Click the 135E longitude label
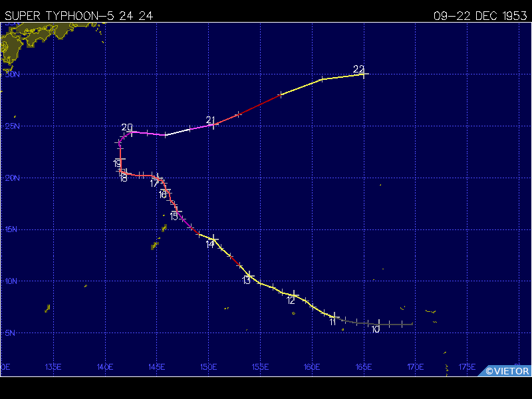 (53, 367)
